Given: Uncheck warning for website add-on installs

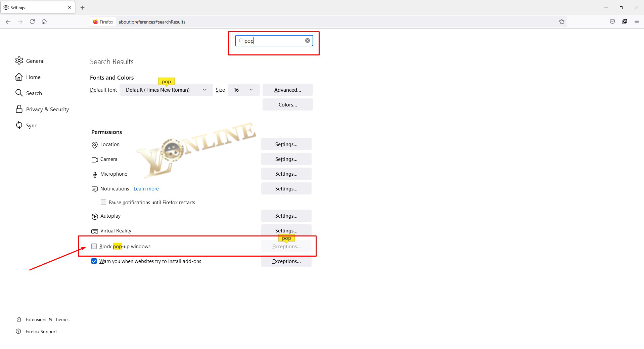Looking at the screenshot, I should pyautogui.click(x=94, y=261).
